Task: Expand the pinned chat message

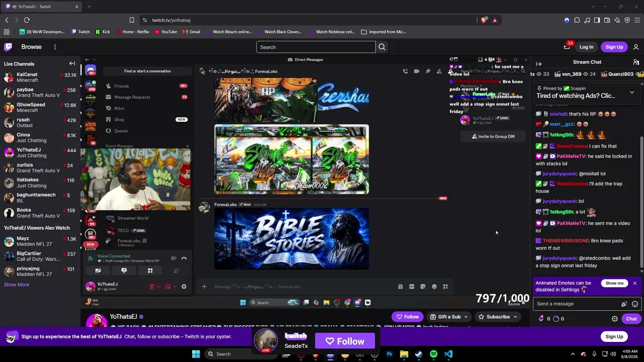Action: coord(632,93)
